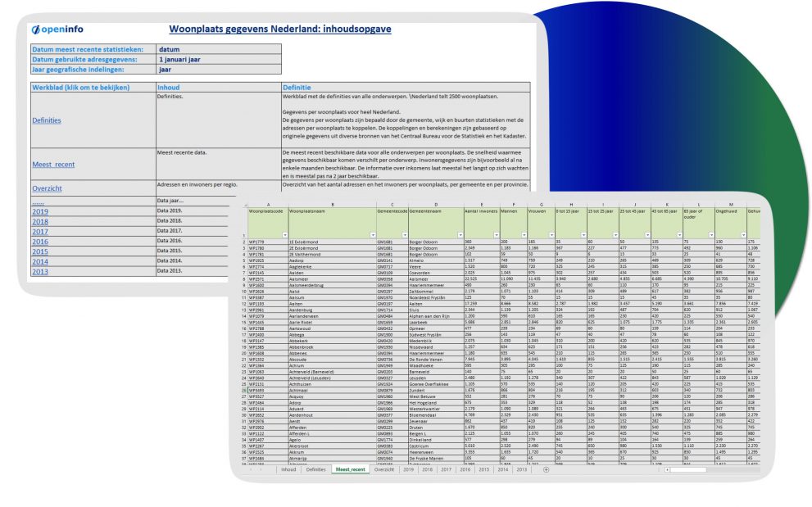Open the Definities worksheet link
The width and height of the screenshot is (812, 507).
pos(47,120)
